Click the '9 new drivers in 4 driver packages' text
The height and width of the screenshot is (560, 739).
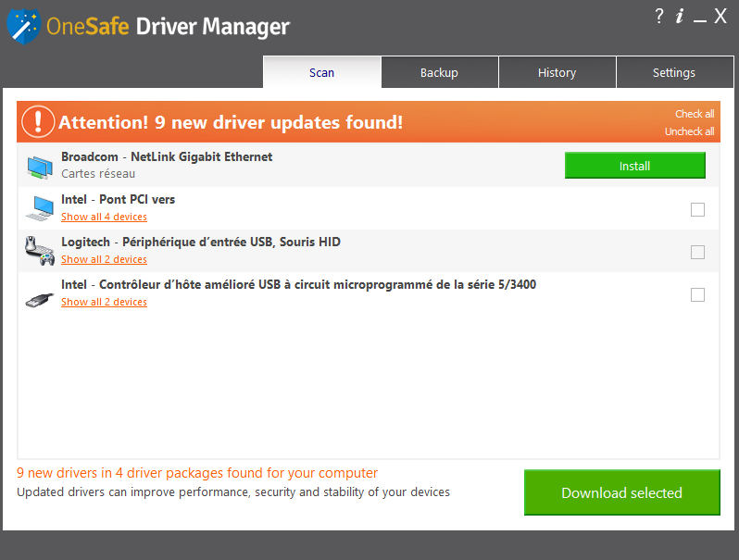[x=197, y=472]
